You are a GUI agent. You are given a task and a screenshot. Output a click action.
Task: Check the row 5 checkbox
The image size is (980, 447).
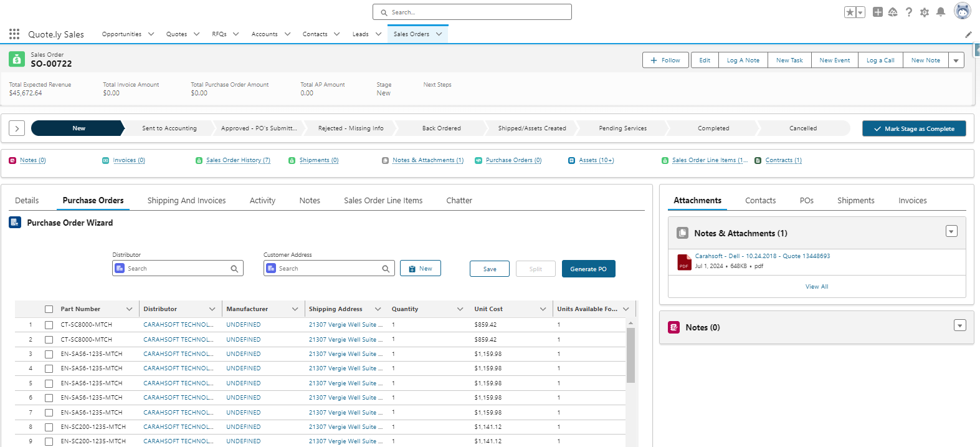tap(49, 383)
